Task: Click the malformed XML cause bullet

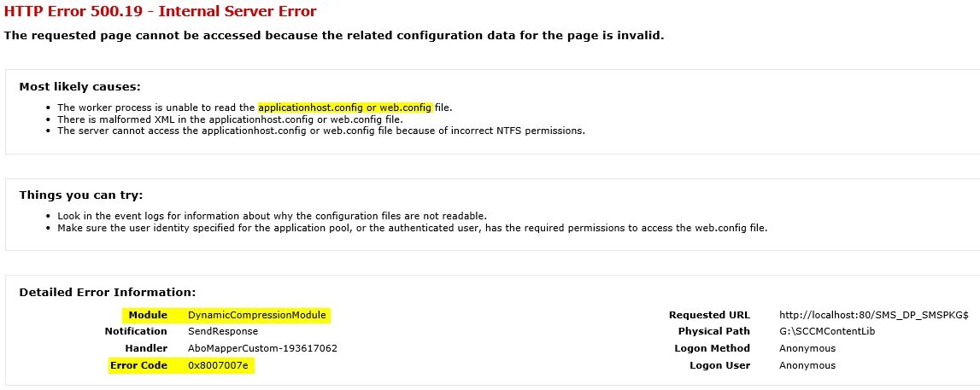Action: tap(230, 119)
